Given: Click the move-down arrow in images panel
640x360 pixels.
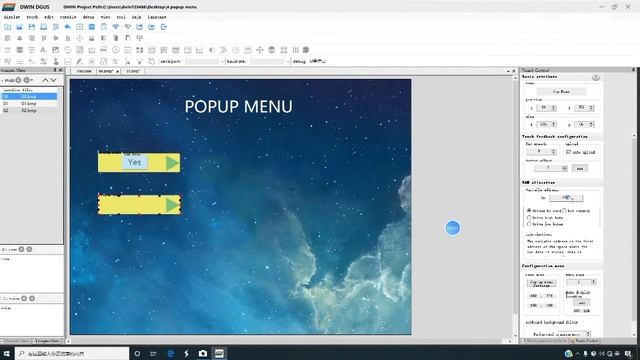Looking at the screenshot, I should pos(53,80).
